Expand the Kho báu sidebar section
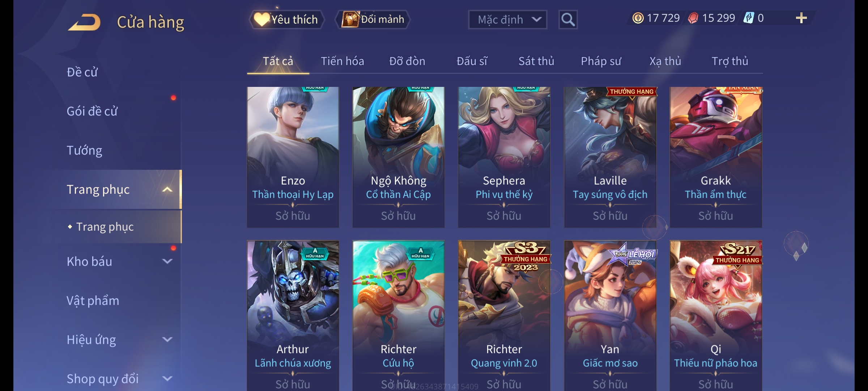The image size is (868, 391). [167, 261]
